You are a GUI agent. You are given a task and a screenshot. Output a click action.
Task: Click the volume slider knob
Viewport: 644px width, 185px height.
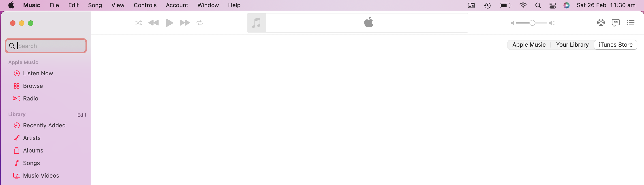point(532,23)
